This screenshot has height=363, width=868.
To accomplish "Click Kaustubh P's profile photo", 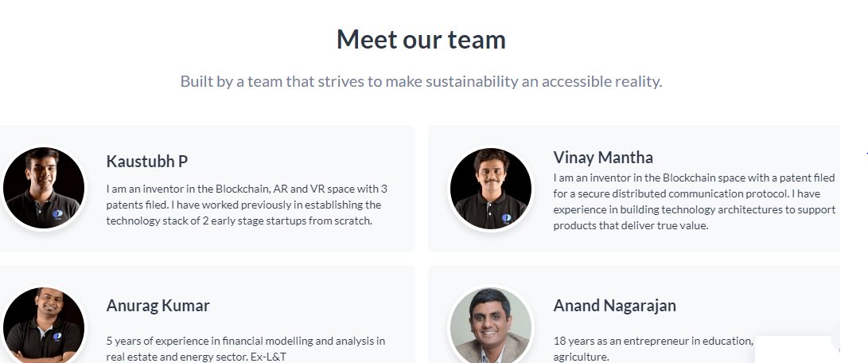I will [44, 188].
